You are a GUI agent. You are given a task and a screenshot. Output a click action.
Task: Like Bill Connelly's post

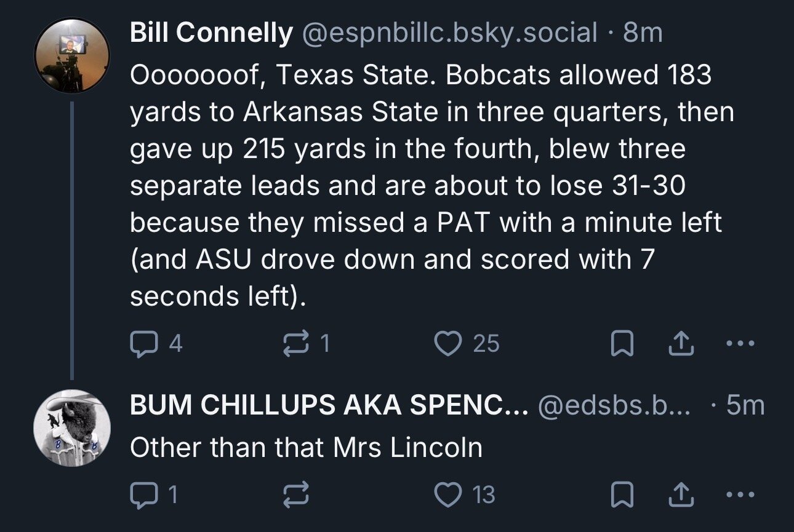pyautogui.click(x=448, y=343)
